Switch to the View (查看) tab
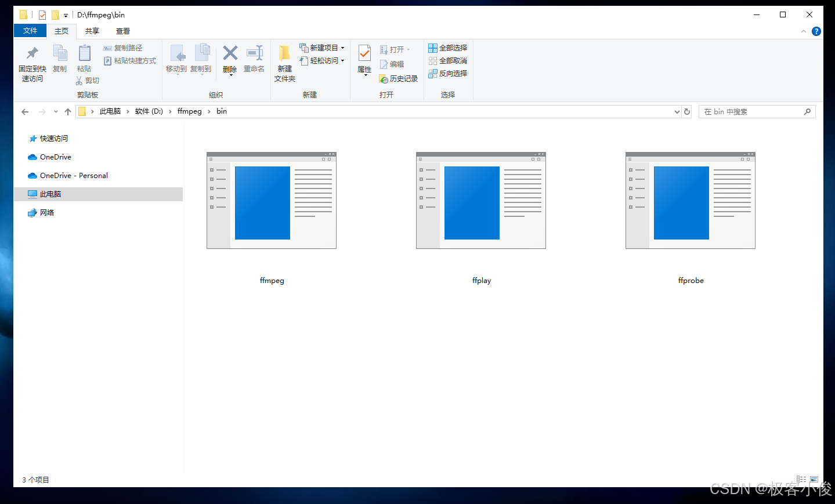The height and width of the screenshot is (504, 835). [x=123, y=31]
